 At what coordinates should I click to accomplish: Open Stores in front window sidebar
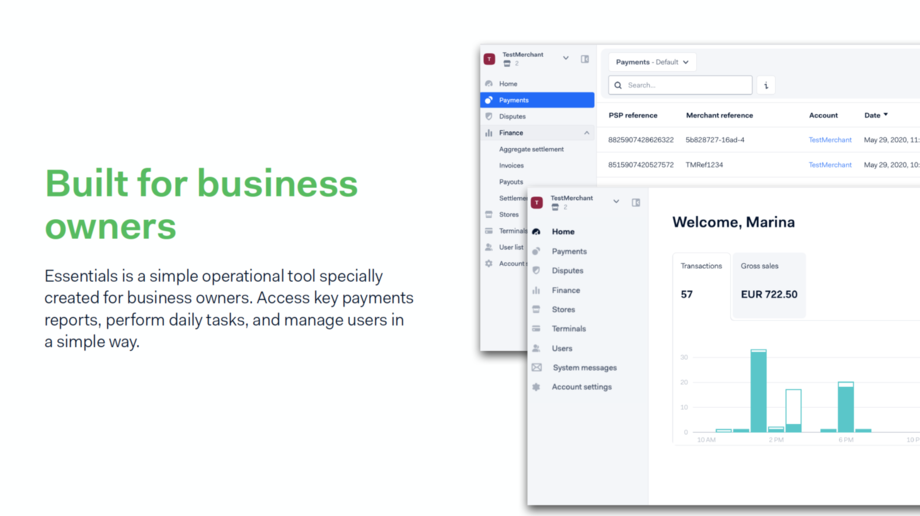563,309
